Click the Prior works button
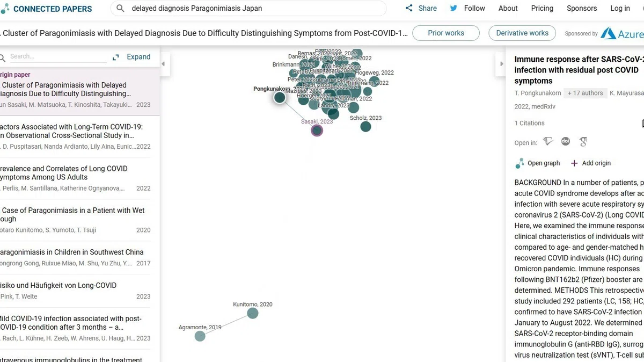 [x=446, y=33]
